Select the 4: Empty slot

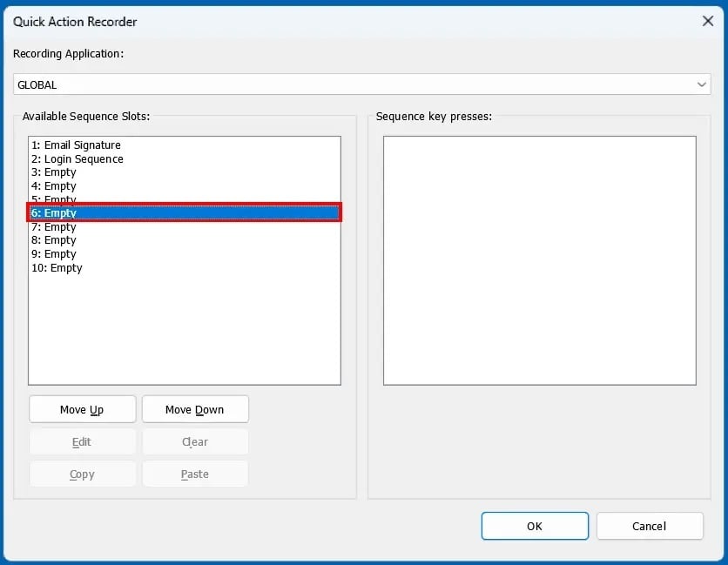185,185
